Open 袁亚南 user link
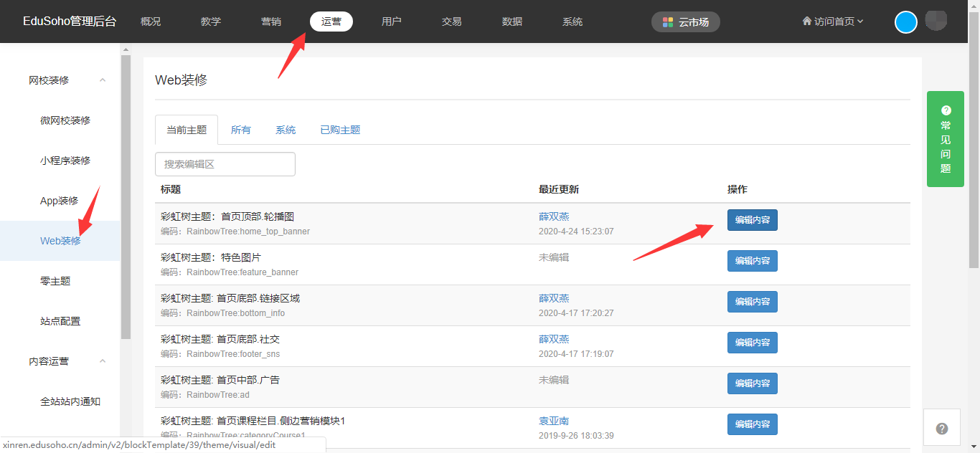 554,421
